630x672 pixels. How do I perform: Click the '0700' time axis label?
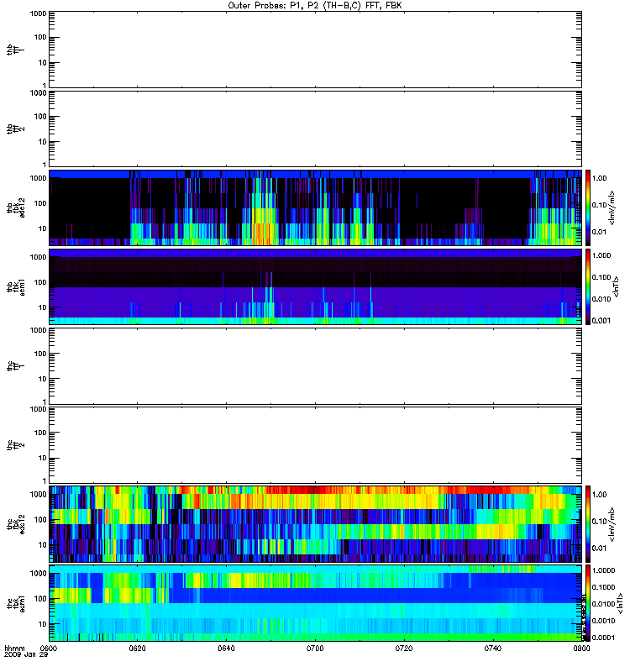[315, 648]
